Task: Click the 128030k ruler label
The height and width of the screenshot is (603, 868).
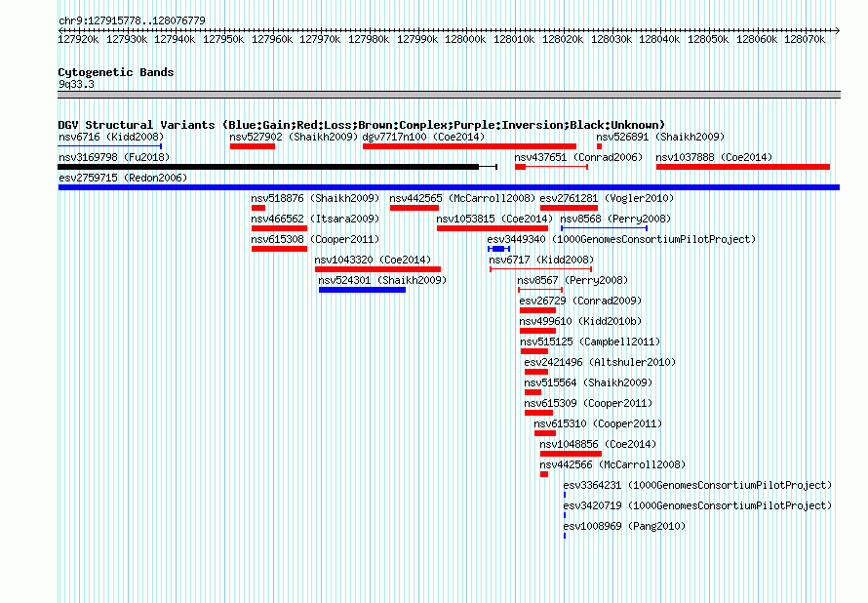Action: tap(612, 39)
